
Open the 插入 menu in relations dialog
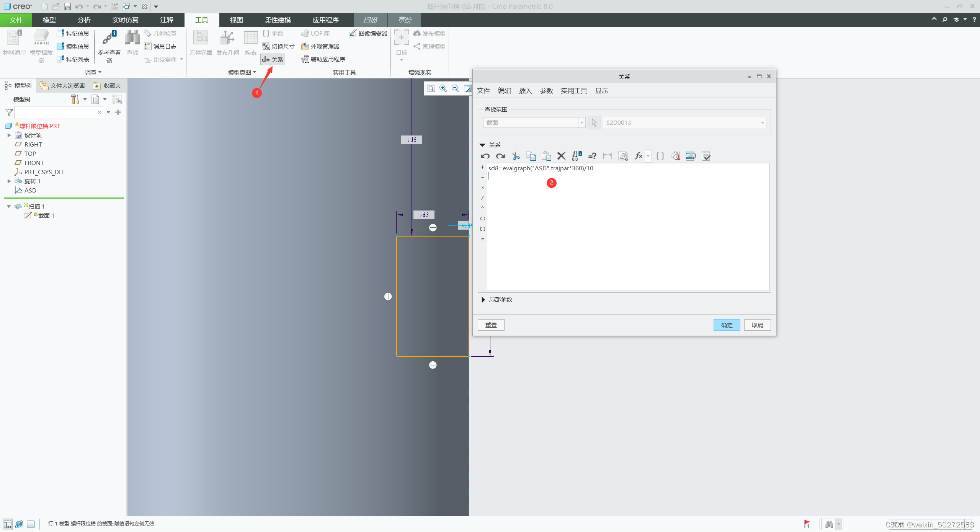coord(525,91)
